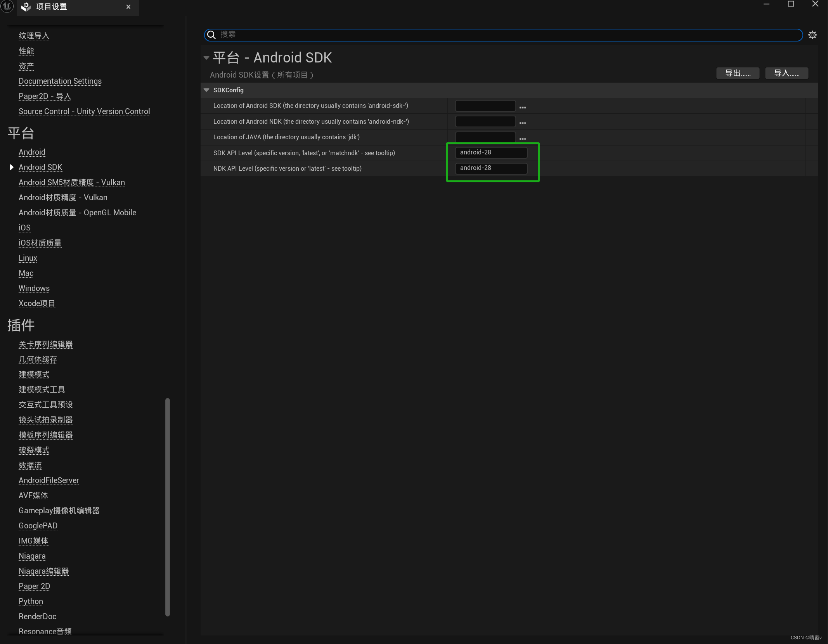Viewport: 828px width, 644px height.
Task: Click the project settings icon on the 项目设置 tab
Action: click(26, 7)
